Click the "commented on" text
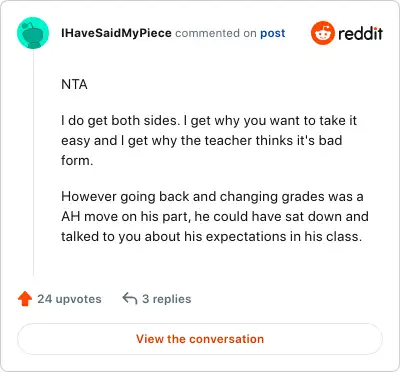Viewport: 400px width, 372px height. [x=216, y=33]
